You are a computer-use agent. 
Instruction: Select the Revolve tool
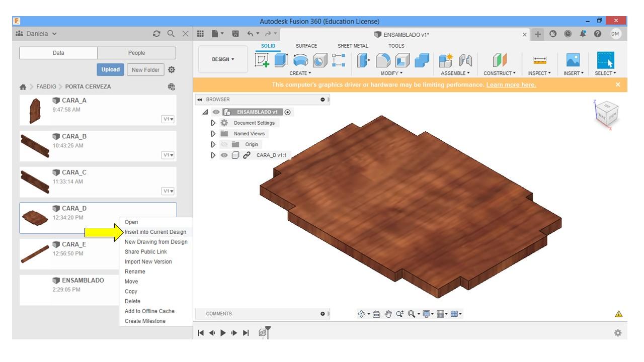[x=300, y=60]
